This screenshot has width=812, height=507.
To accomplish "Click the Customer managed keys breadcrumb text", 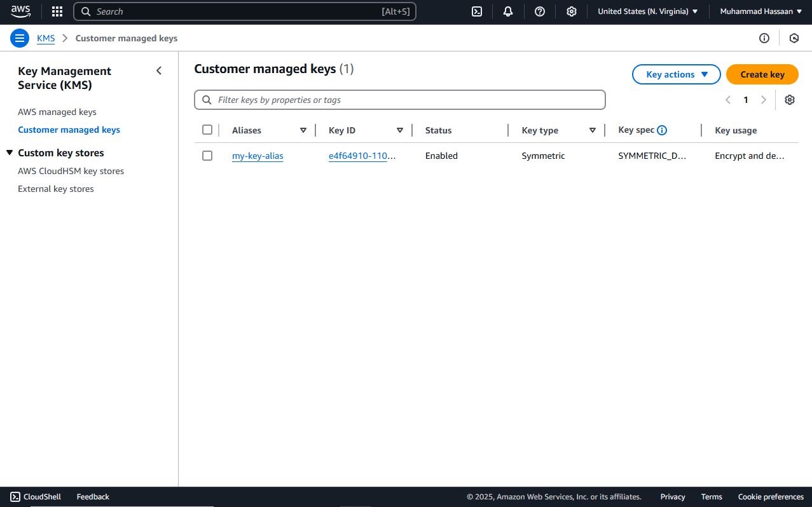I will [127, 38].
